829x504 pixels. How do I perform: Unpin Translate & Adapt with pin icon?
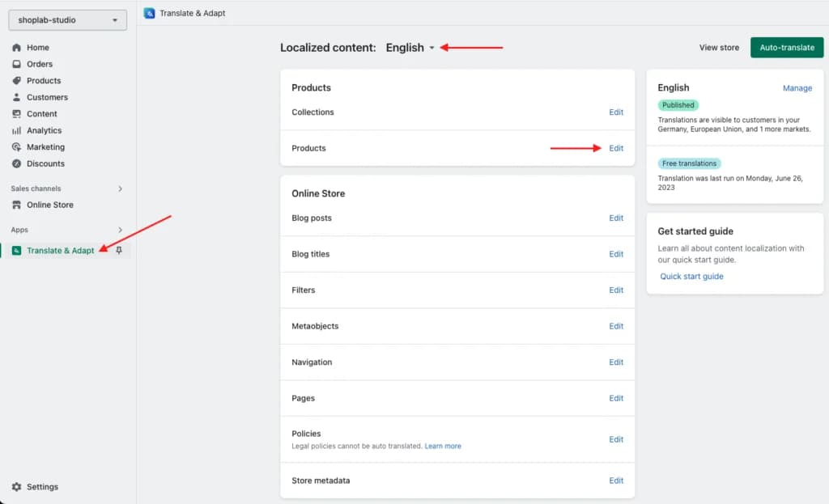tap(119, 251)
